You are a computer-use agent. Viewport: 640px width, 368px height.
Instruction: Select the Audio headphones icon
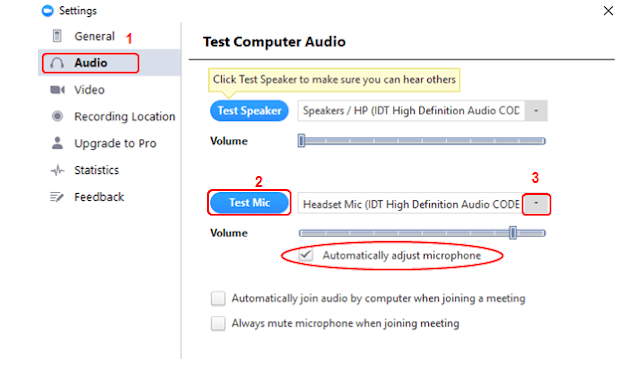[x=57, y=63]
